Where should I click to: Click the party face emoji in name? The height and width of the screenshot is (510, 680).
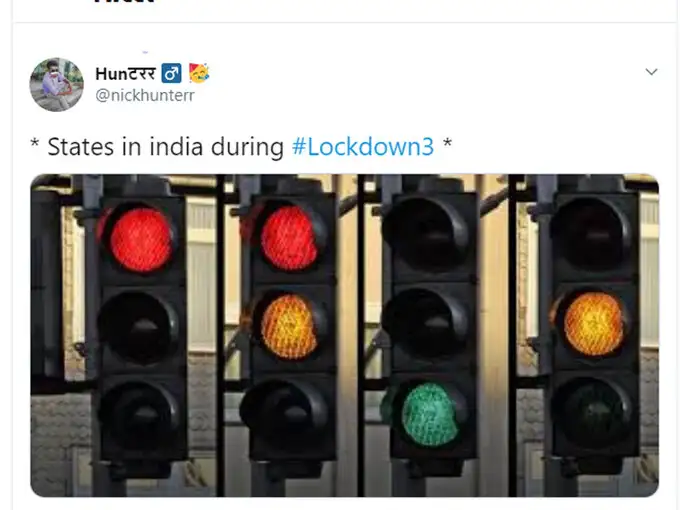tap(199, 73)
